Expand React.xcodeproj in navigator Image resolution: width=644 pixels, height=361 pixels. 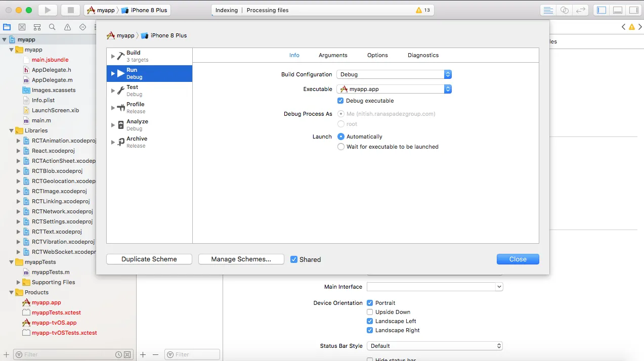point(19,151)
